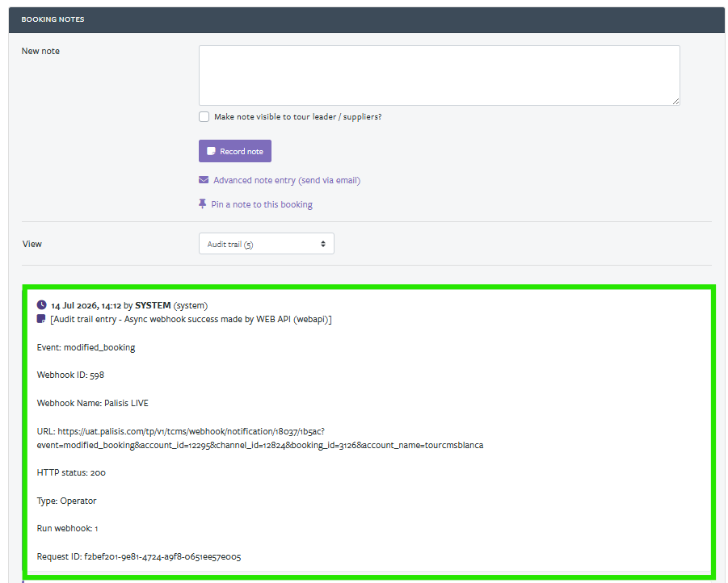This screenshot has width=728, height=583.
Task: Click the textarea corner grip handle
Action: pos(675,101)
